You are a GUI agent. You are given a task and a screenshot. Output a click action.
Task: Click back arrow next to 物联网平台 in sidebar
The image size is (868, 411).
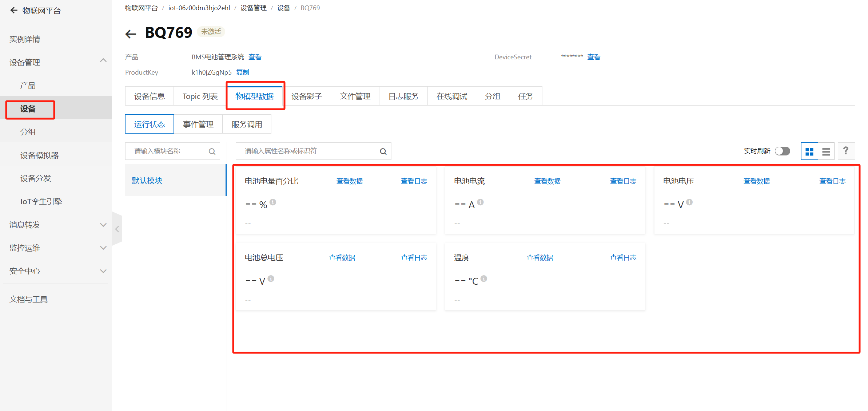(x=14, y=11)
